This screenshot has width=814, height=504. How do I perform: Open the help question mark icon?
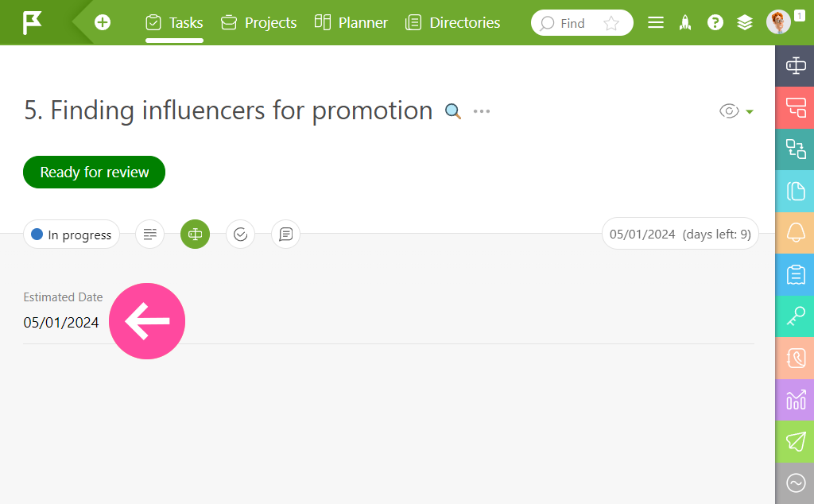click(x=715, y=22)
